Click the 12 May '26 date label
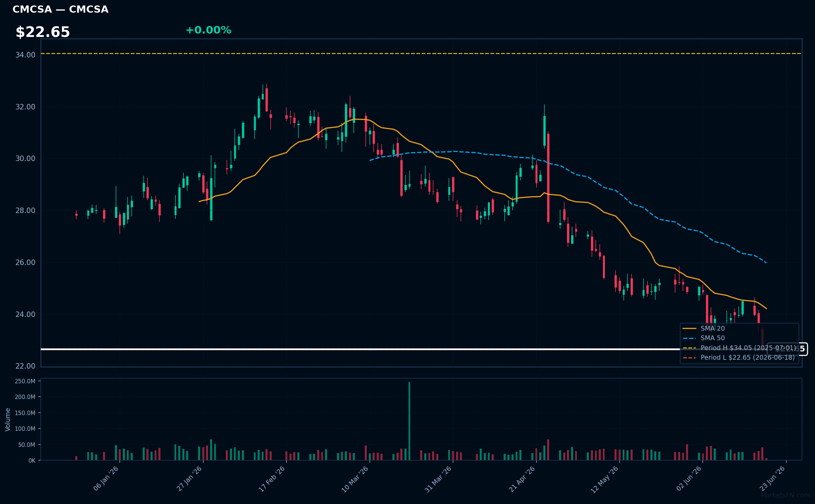Image resolution: width=815 pixels, height=504 pixels. click(605, 479)
